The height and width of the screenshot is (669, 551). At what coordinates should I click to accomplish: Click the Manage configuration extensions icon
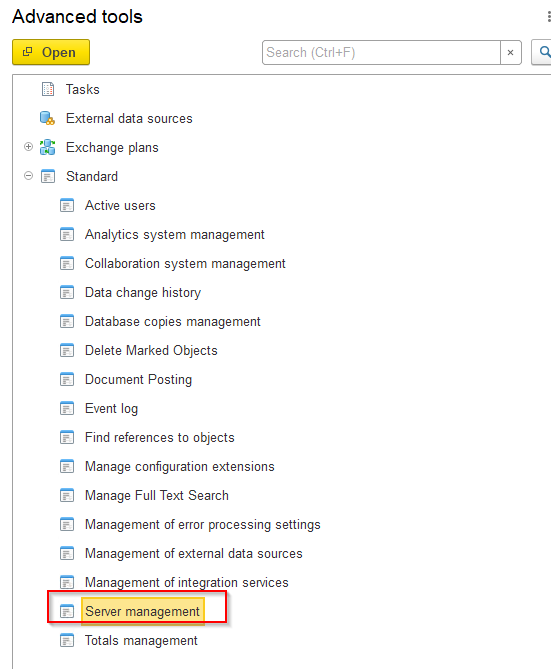(67, 466)
